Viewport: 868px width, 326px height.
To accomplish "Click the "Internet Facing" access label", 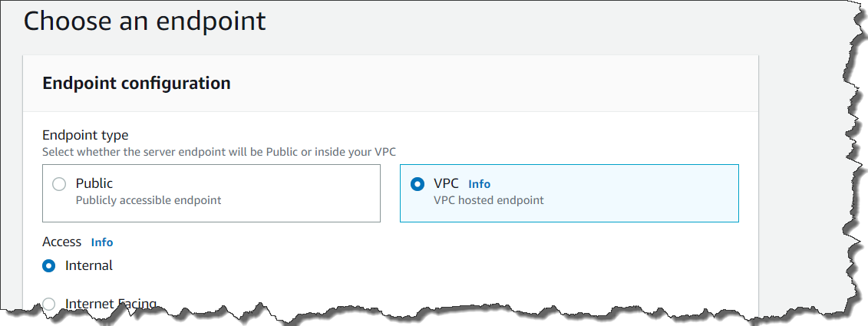I will coord(111,303).
